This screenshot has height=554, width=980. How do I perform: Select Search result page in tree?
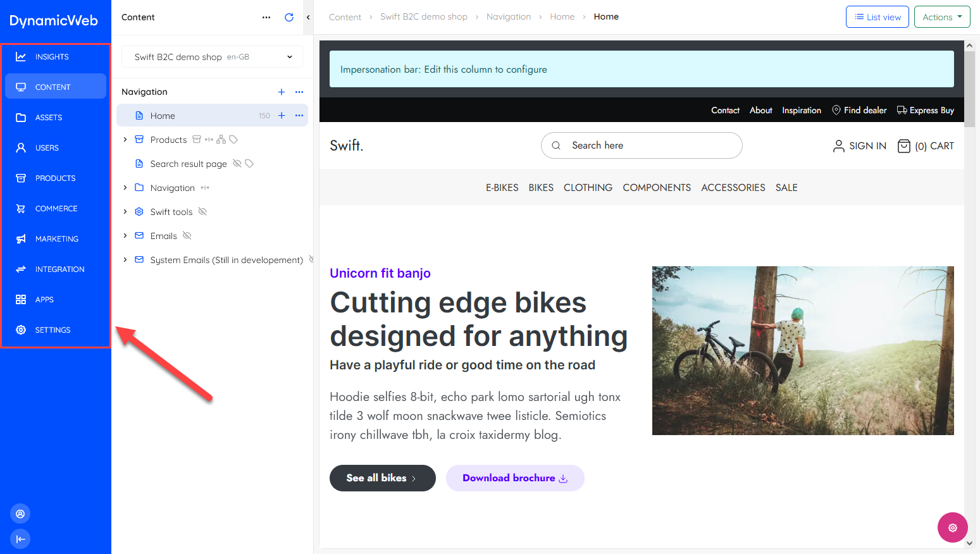tap(189, 164)
